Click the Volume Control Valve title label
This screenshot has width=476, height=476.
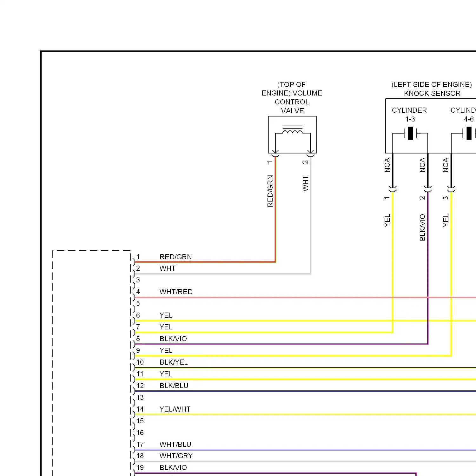click(x=292, y=98)
